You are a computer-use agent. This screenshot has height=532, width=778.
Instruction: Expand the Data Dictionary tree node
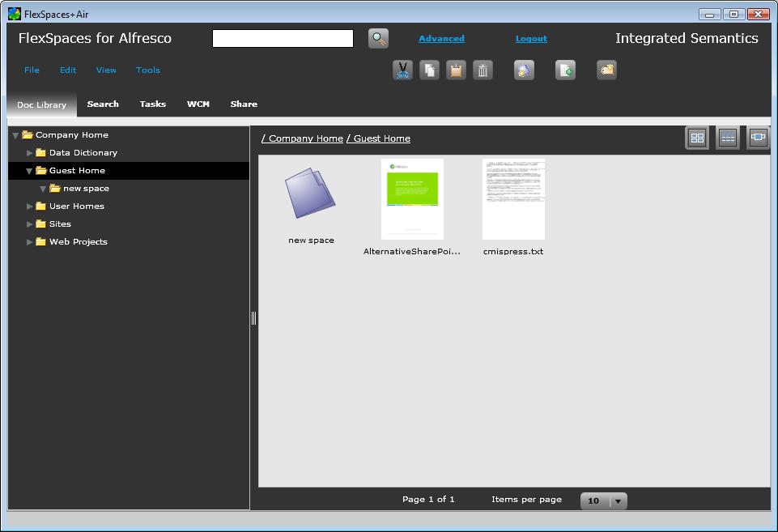[30, 153]
